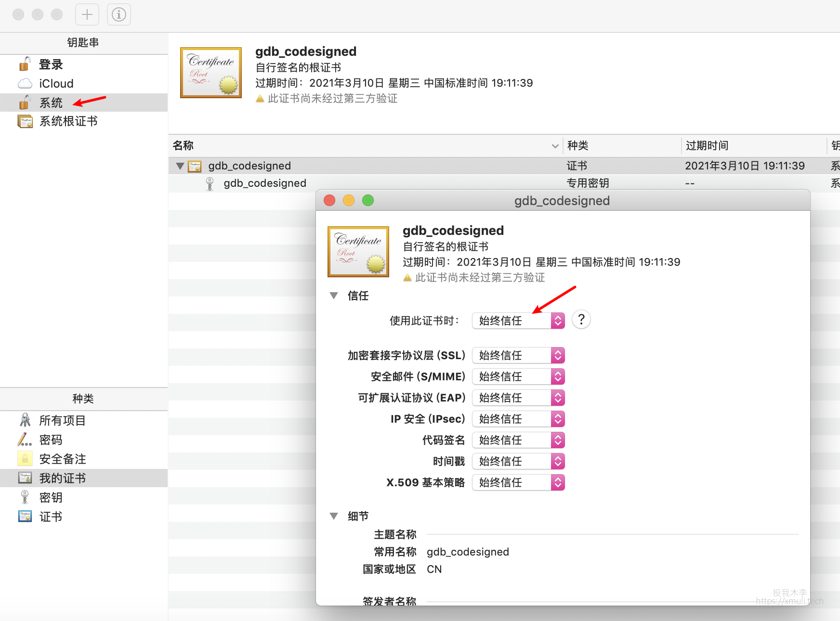Viewport: 840px width, 621px height.
Task: Click the question mark help button
Action: point(581,320)
